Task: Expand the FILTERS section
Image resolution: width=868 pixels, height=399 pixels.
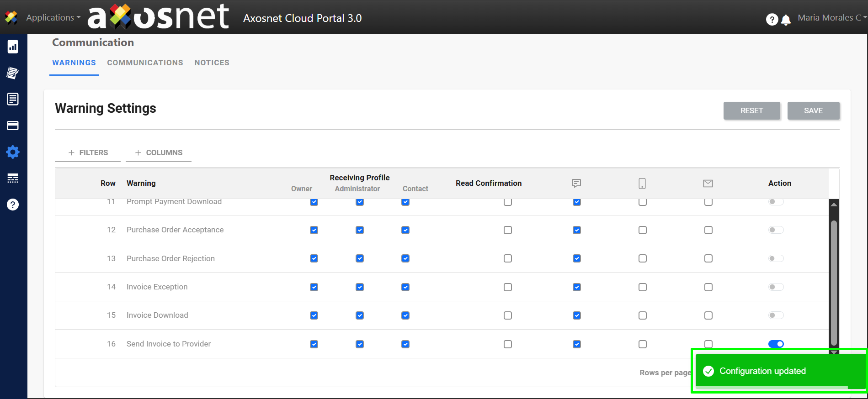Action: click(88, 152)
